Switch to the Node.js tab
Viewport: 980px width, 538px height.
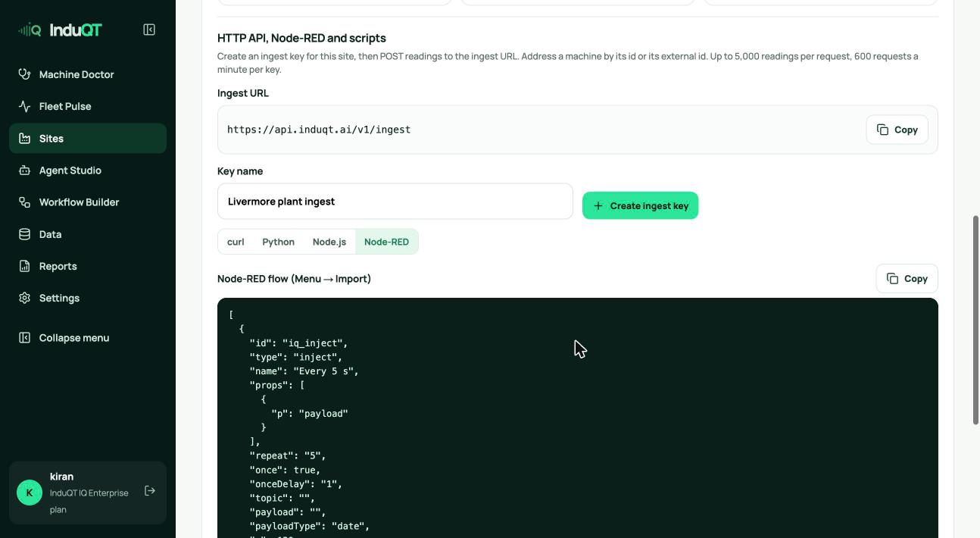pos(329,242)
